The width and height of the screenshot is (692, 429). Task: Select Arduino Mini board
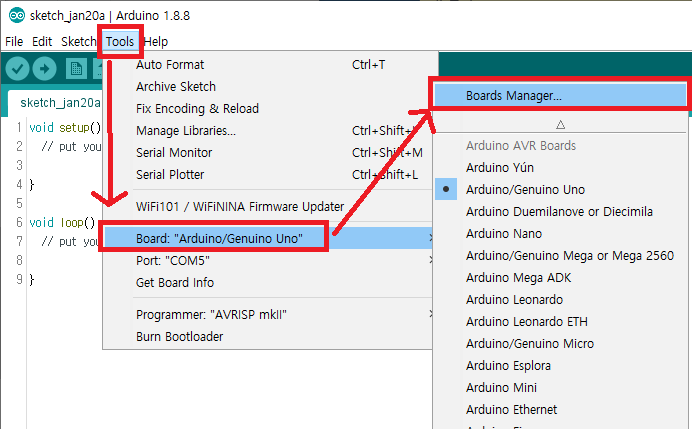(x=560, y=388)
